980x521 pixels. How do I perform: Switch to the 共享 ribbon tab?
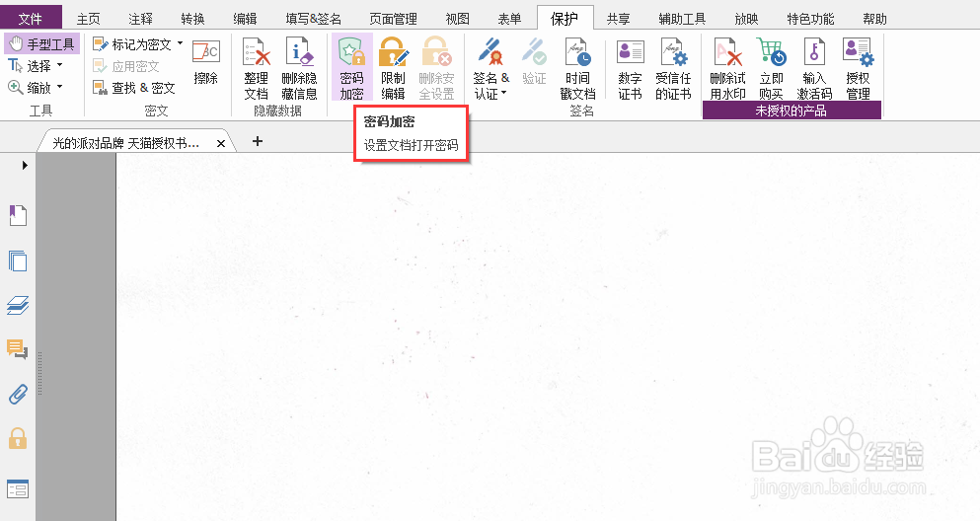[618, 19]
